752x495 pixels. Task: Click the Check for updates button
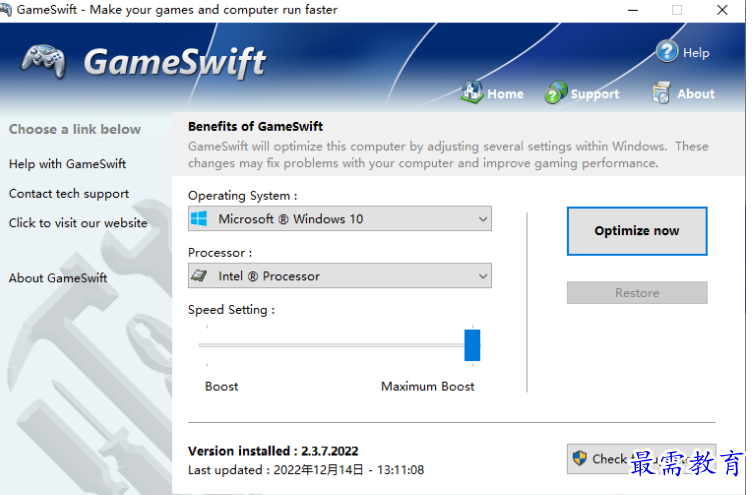tap(641, 459)
